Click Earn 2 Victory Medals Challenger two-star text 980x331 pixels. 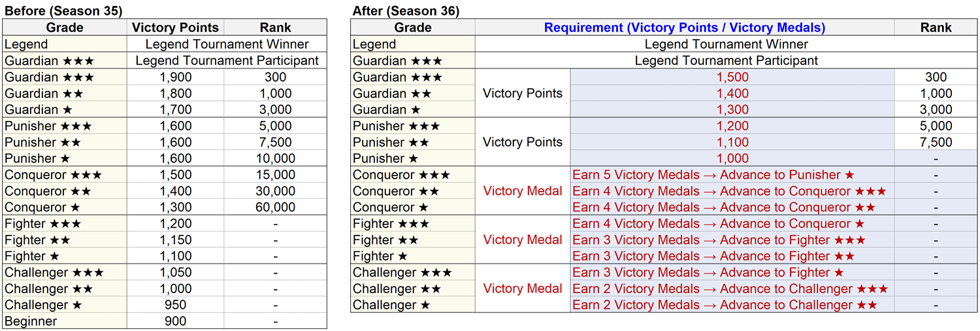coord(725,305)
